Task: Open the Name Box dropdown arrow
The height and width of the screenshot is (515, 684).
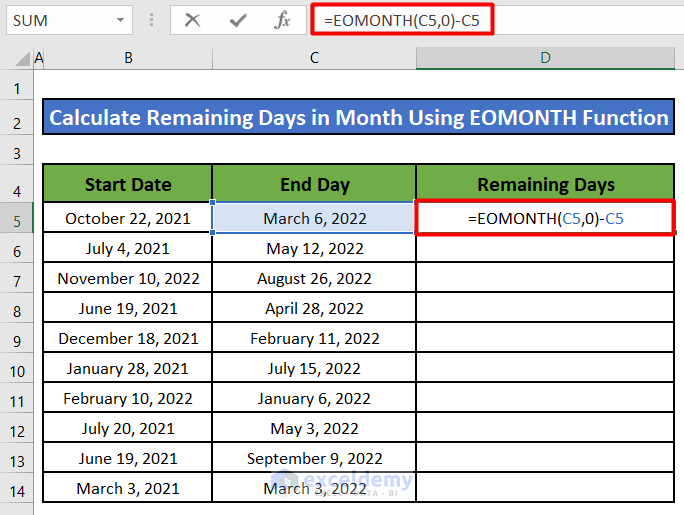Action: 120,20
